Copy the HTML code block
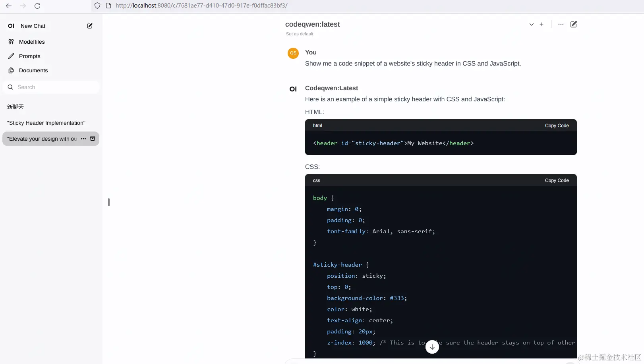The image size is (644, 364). tap(557, 126)
